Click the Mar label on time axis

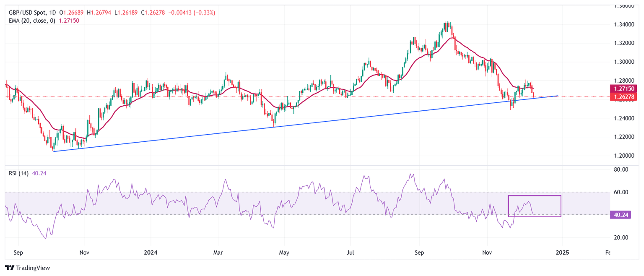(218, 253)
